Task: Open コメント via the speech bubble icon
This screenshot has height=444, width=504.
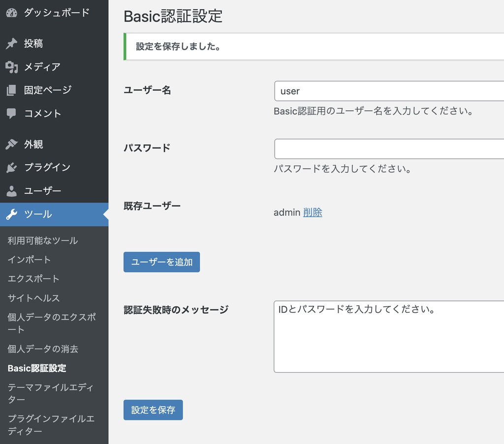Action: click(11, 114)
